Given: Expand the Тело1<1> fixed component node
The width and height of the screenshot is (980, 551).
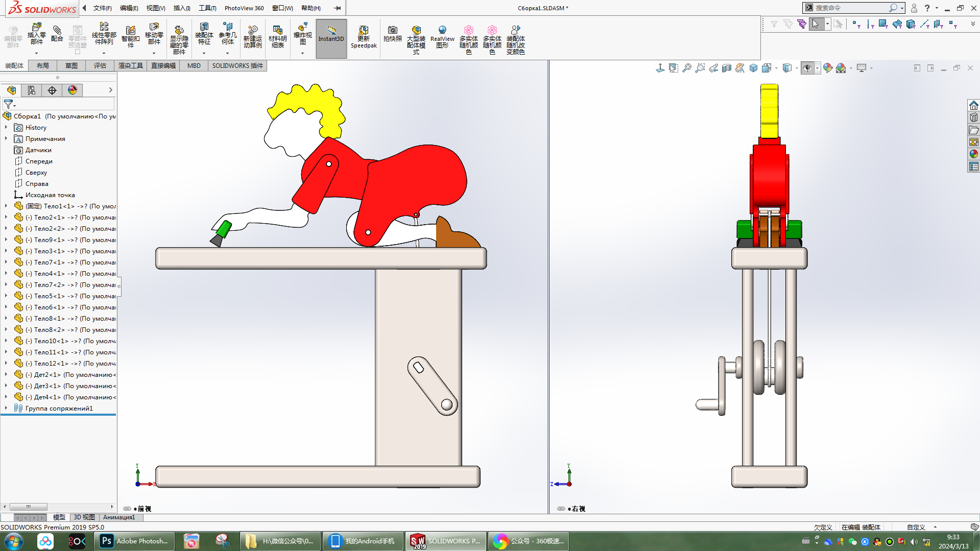Looking at the screenshot, I should [6, 206].
